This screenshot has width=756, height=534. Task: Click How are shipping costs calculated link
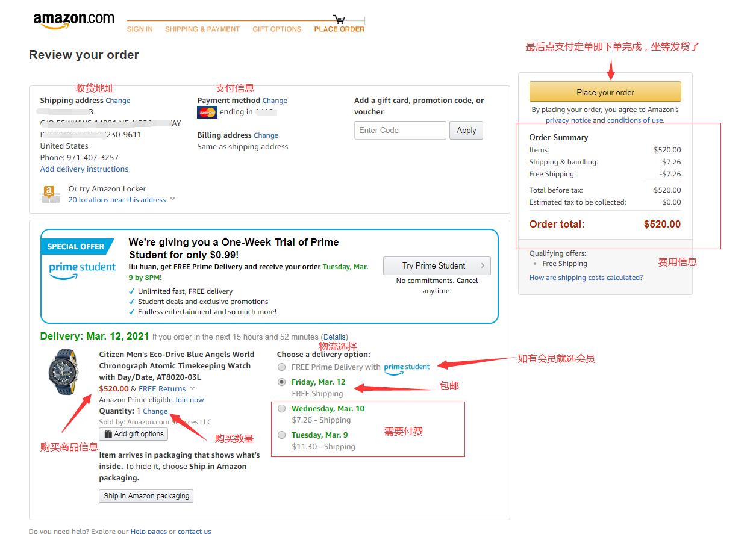coord(586,278)
